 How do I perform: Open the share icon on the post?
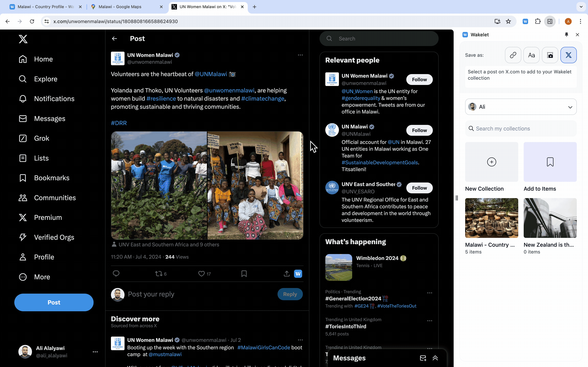287,274
